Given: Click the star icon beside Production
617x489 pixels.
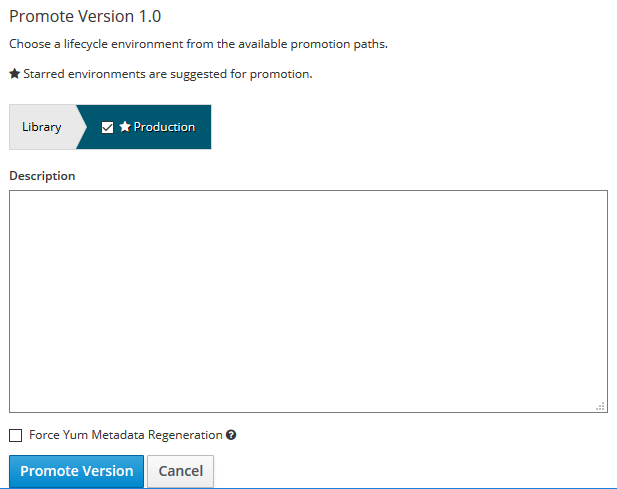Looking at the screenshot, I should click(x=125, y=127).
